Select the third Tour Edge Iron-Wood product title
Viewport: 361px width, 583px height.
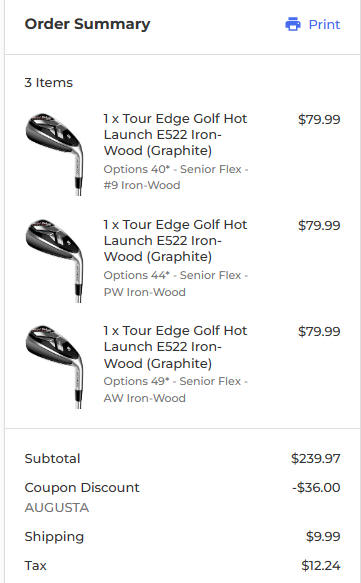pyautogui.click(x=175, y=347)
